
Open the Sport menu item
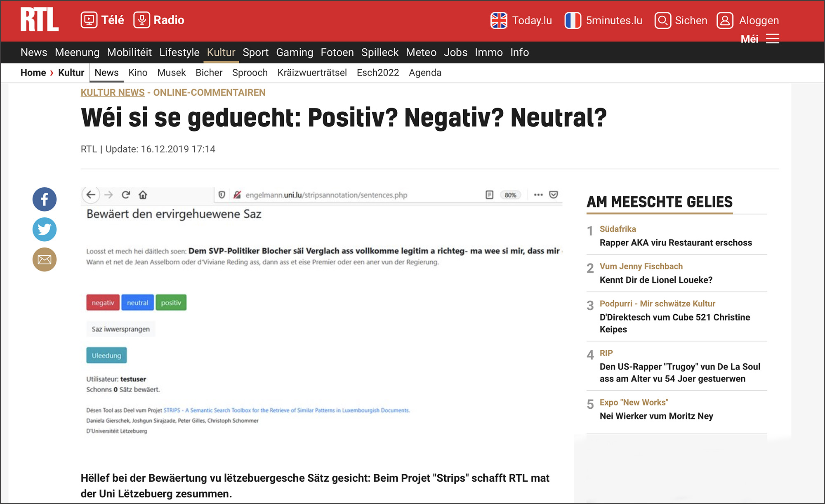(x=255, y=52)
